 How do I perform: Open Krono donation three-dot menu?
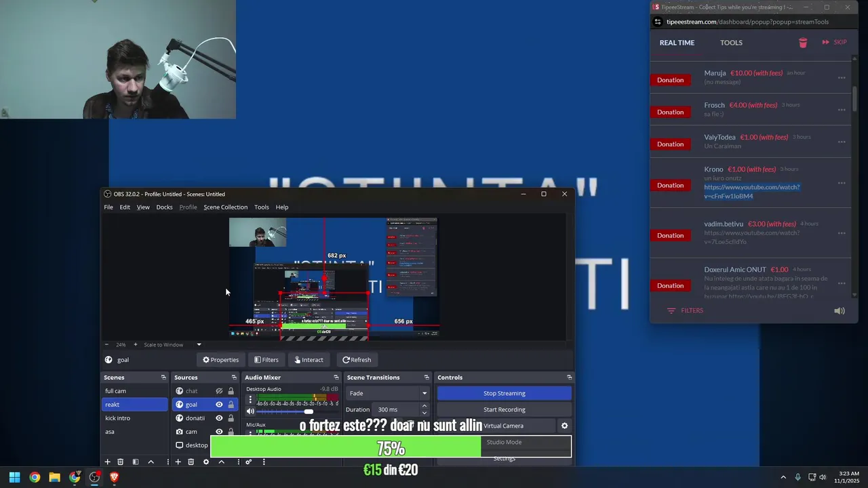click(x=842, y=183)
